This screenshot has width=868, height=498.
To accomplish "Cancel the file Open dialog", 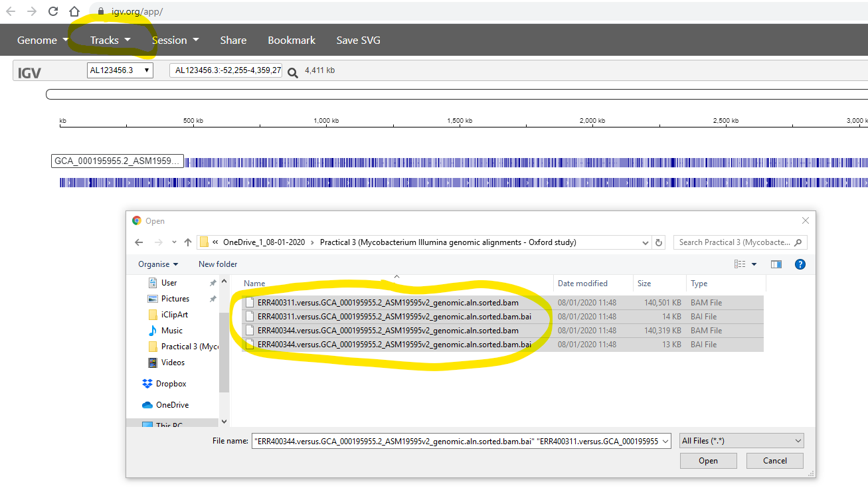I will click(x=774, y=461).
